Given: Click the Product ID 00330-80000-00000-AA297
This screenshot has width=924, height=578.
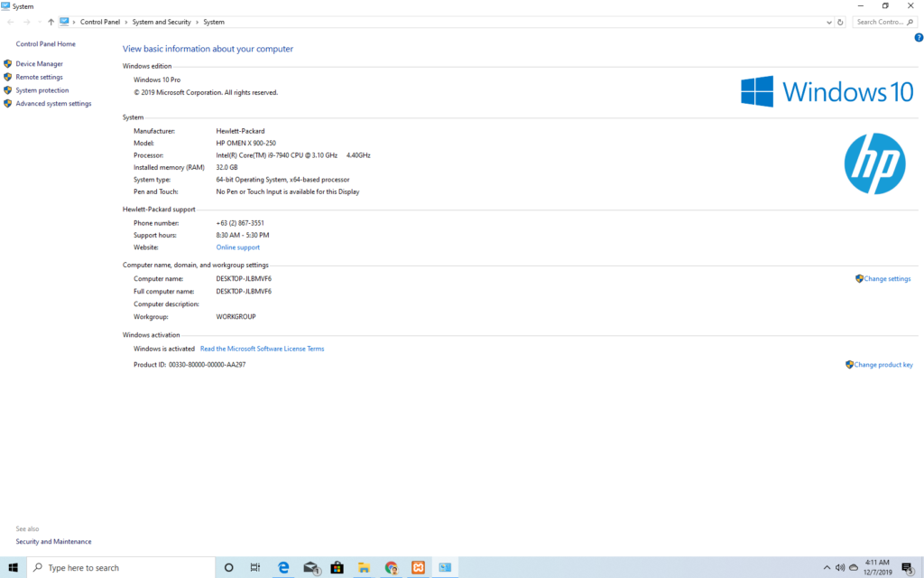Looking at the screenshot, I should point(207,365).
